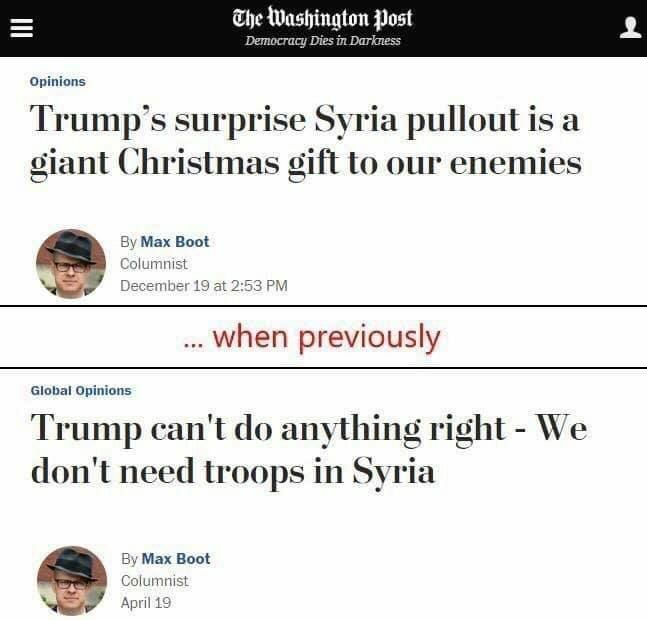The image size is (647, 620).
Task: Open the Syria pullout Christmas gift headline
Action: coord(305,139)
